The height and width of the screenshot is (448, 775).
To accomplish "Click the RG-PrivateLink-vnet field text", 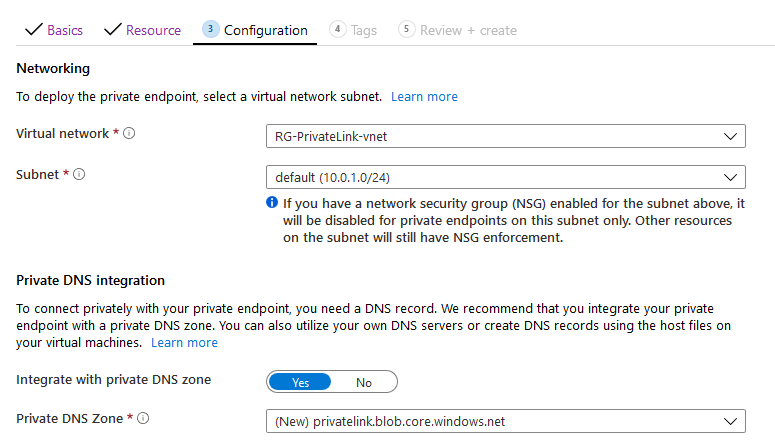I will (x=331, y=136).
